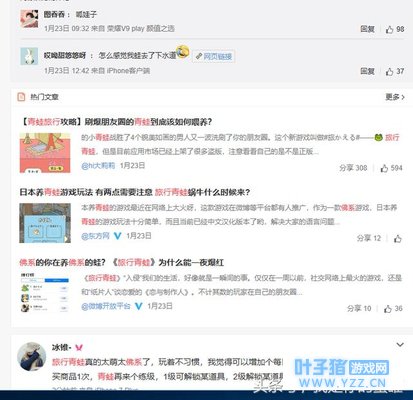Open the 网页链接 link in comment
Screen dimensions: 413x400
pyautogui.click(x=214, y=56)
